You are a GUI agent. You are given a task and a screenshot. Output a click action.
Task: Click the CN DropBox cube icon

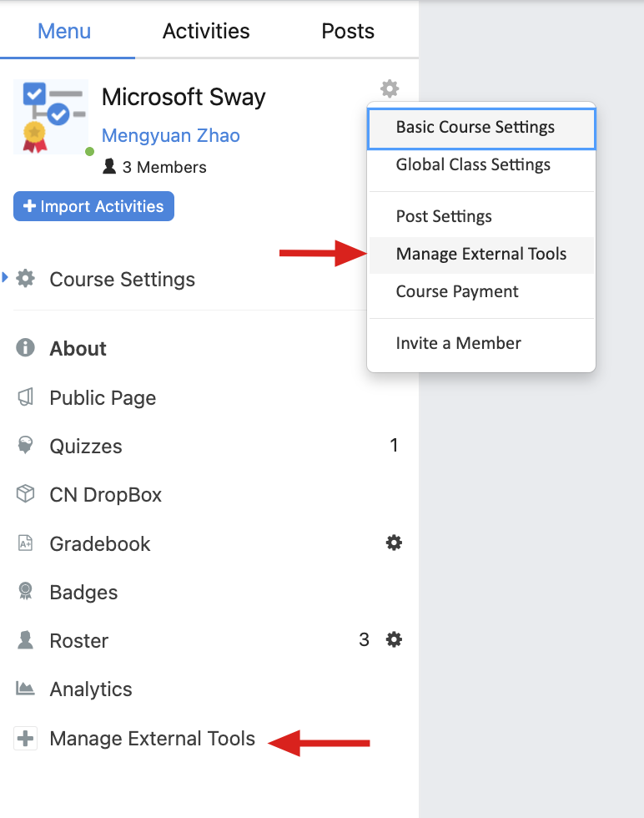pos(26,493)
